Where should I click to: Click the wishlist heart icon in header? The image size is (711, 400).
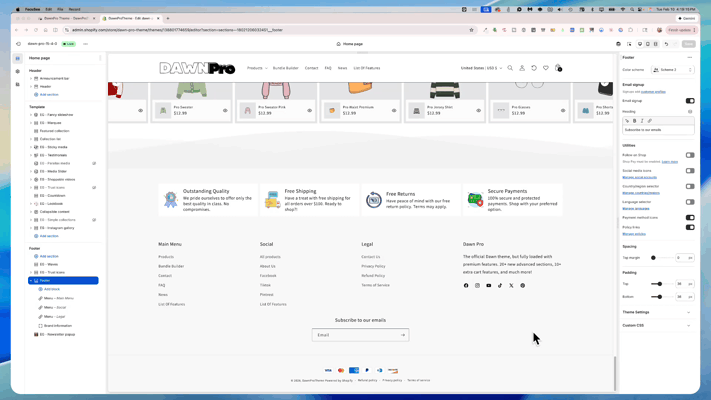(x=546, y=68)
